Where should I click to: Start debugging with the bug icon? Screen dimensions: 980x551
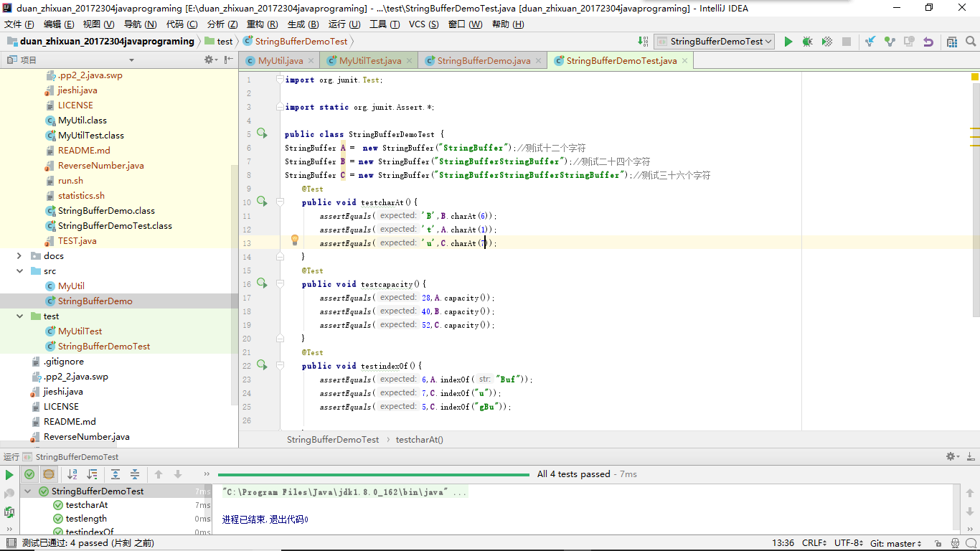click(x=807, y=42)
